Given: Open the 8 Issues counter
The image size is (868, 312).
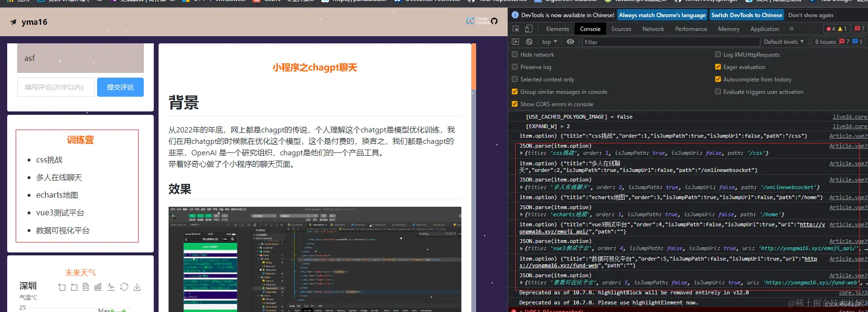Looking at the screenshot, I should (x=839, y=42).
